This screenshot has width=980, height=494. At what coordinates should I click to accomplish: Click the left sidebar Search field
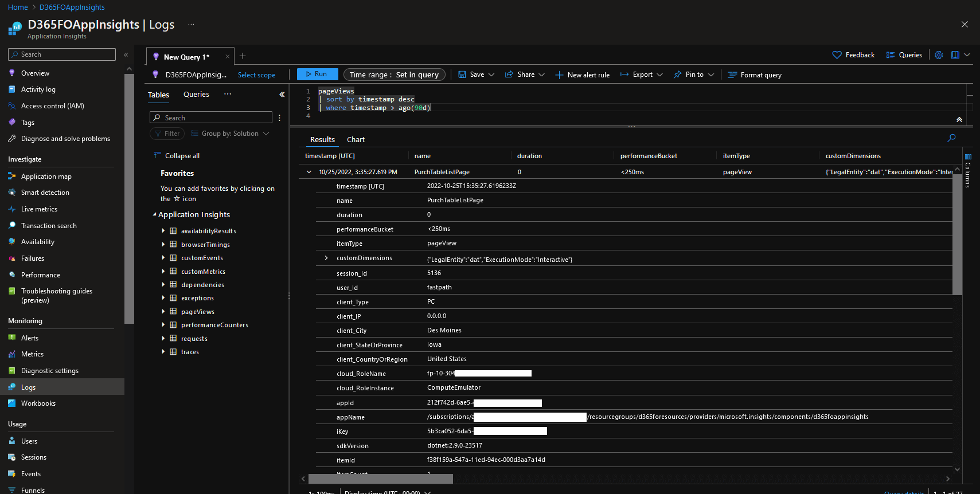pyautogui.click(x=62, y=54)
